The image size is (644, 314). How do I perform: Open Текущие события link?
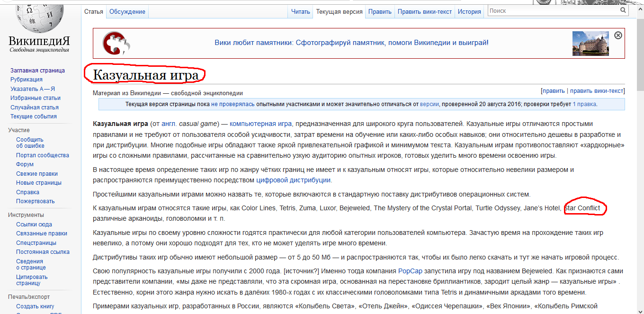pos(34,117)
